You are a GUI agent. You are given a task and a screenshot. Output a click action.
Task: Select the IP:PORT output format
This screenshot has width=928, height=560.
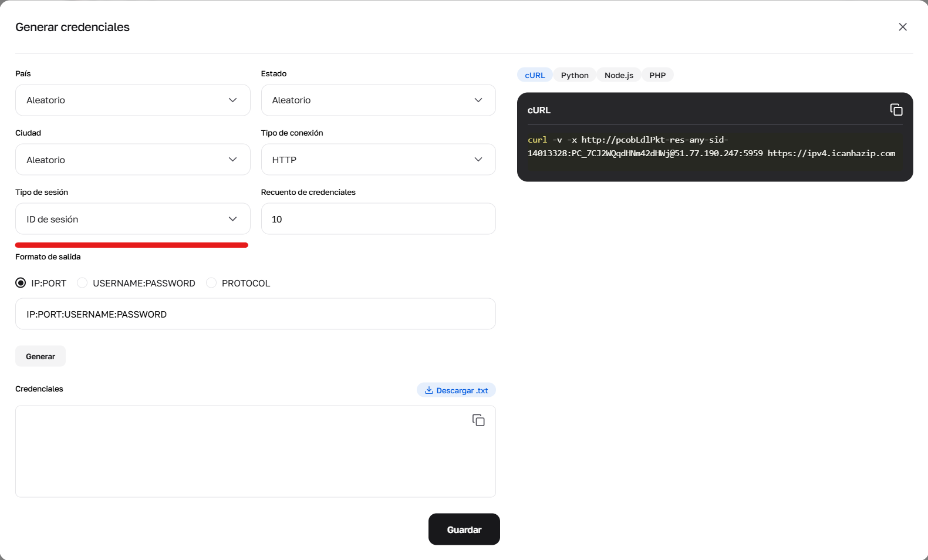click(x=21, y=283)
